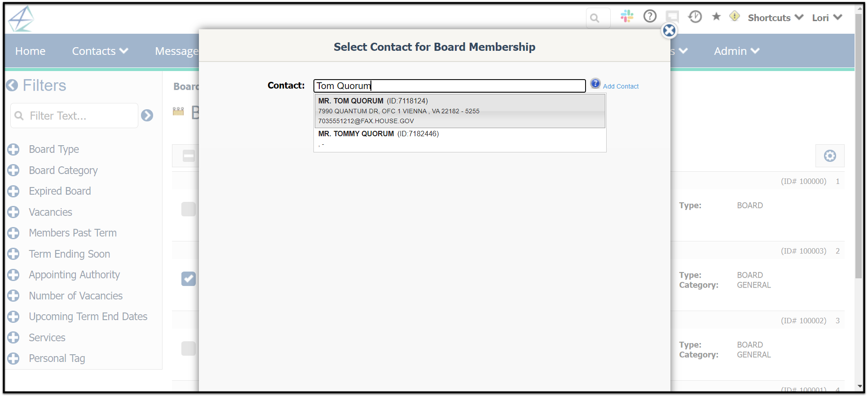Check the third board row checkbox
Viewport: 868px width, 397px height.
(x=189, y=348)
